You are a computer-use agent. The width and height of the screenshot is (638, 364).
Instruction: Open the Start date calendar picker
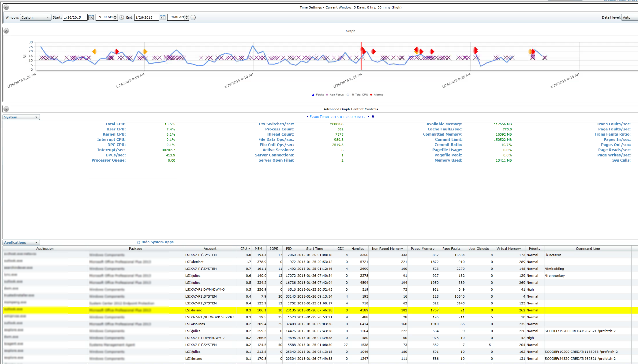(91, 17)
